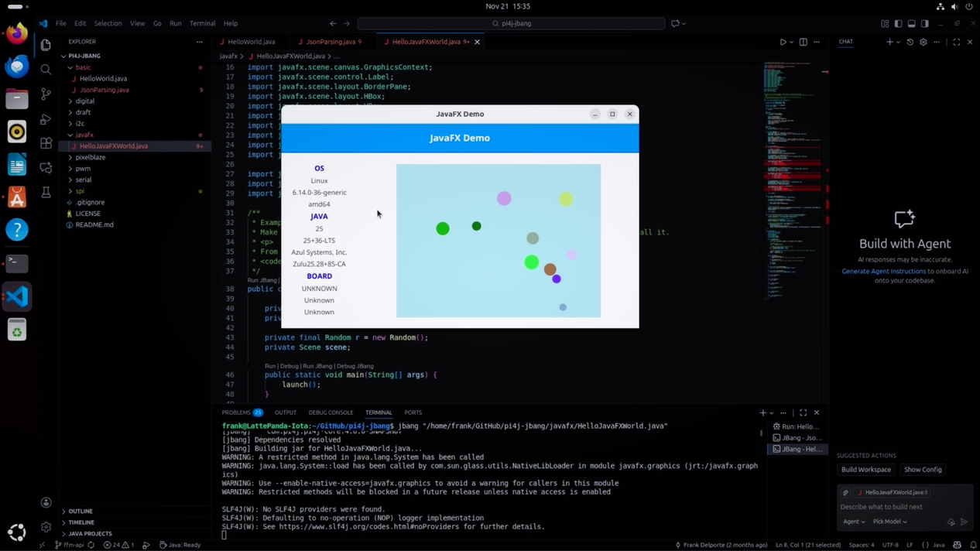The image size is (980, 551).
Task: Toggle the secondary side bar layout button
Action: pos(924,23)
